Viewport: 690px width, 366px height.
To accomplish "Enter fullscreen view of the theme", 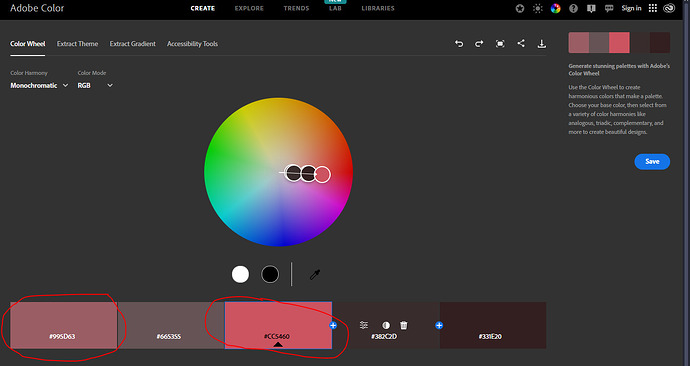I will coord(500,44).
